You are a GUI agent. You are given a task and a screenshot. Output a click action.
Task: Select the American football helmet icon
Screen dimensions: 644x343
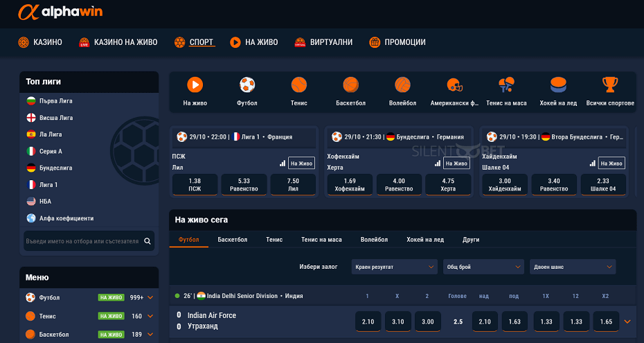(454, 85)
